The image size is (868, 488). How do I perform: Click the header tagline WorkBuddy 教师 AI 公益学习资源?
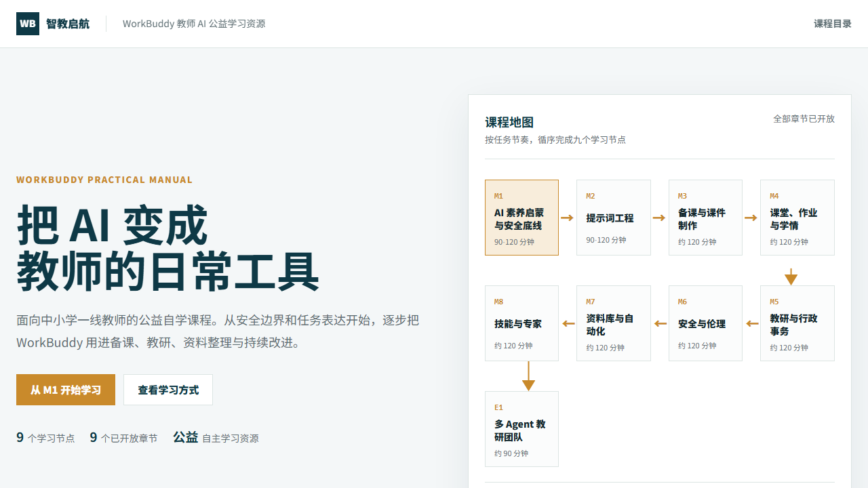(x=194, y=24)
